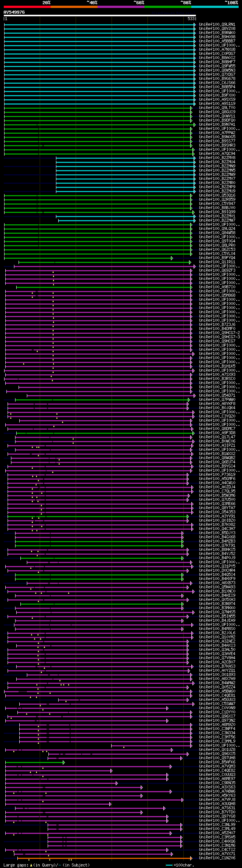
Task: Click the green ~80% legend bar
Action: click(168, 7)
